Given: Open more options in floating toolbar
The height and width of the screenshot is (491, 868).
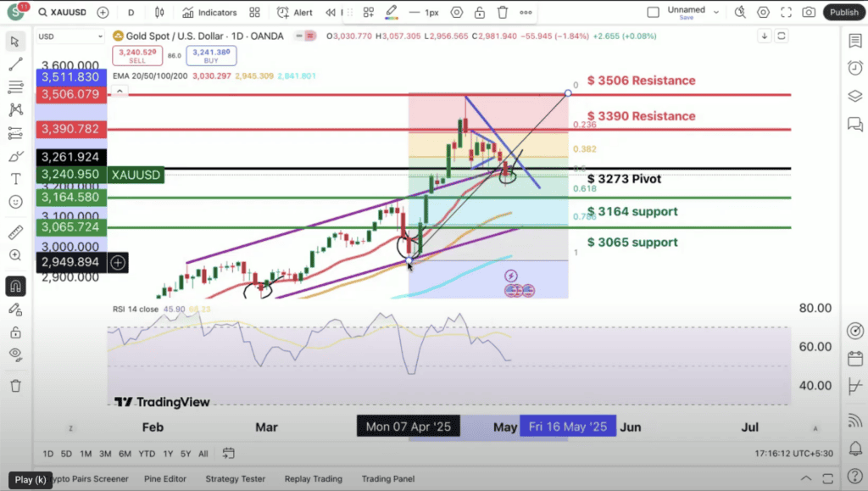Looking at the screenshot, I should point(526,12).
